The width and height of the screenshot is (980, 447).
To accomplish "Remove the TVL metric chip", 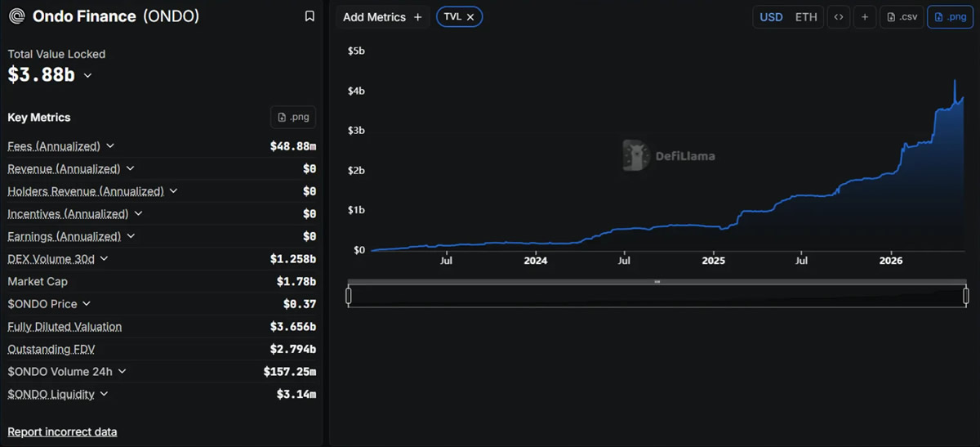I will 470,17.
